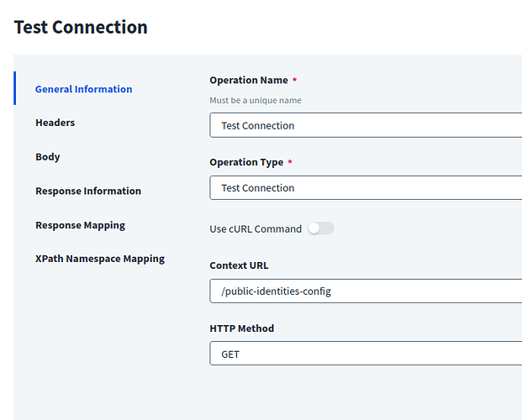
Task: Click the Context URL label
Action: [239, 265]
